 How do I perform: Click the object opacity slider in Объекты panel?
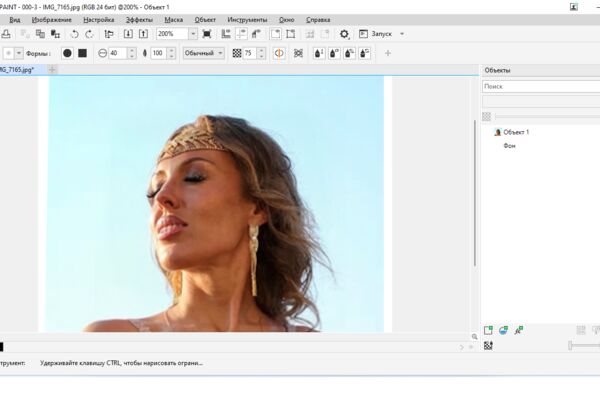tap(547, 116)
